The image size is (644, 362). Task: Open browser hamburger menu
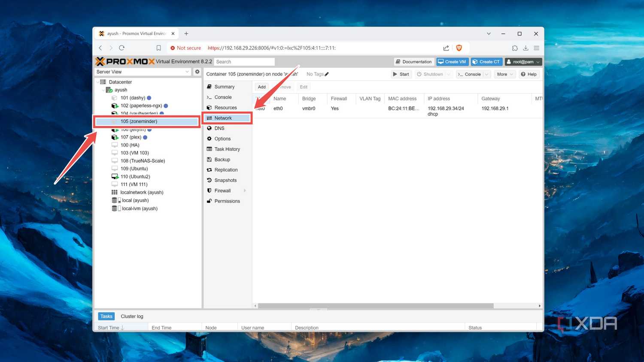(537, 48)
